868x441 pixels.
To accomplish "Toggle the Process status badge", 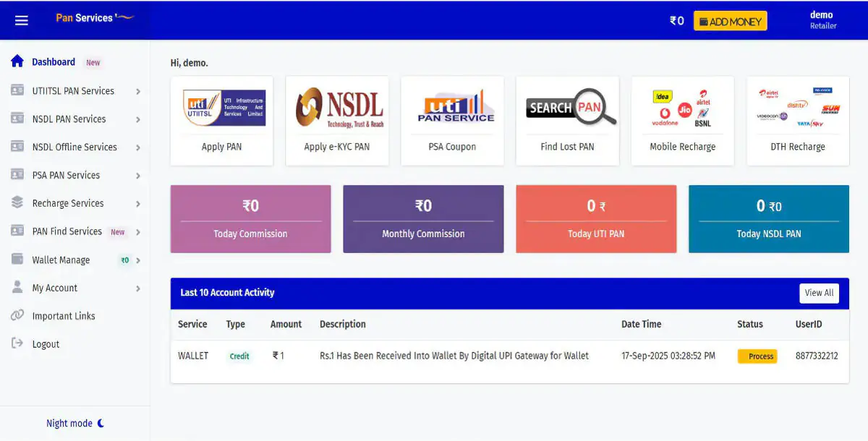I will (x=757, y=356).
